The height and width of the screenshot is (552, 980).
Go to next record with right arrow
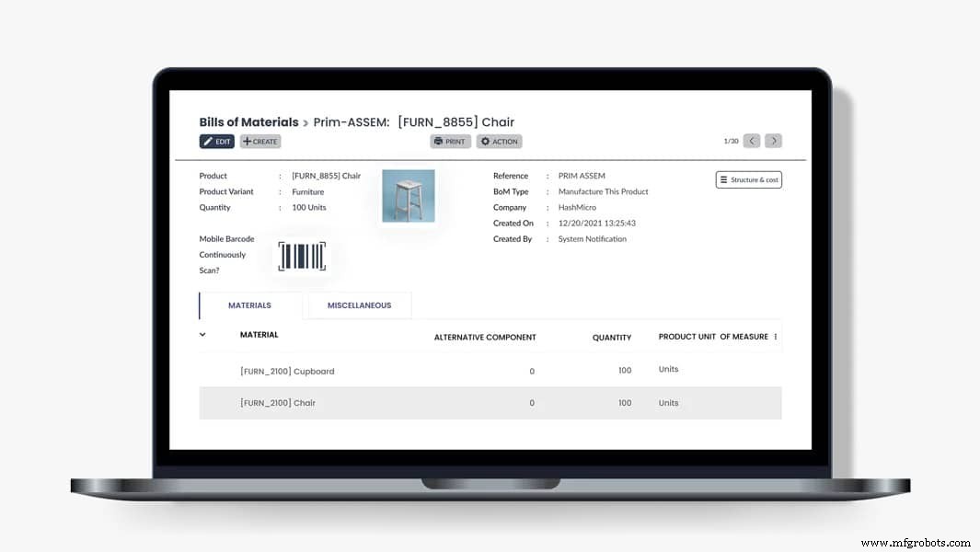[773, 141]
